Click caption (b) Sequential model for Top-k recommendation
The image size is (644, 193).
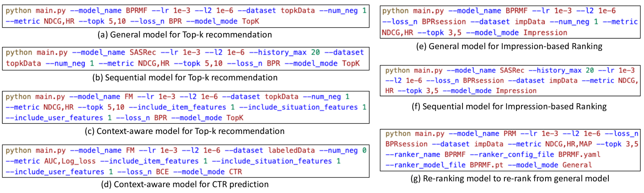(x=185, y=77)
